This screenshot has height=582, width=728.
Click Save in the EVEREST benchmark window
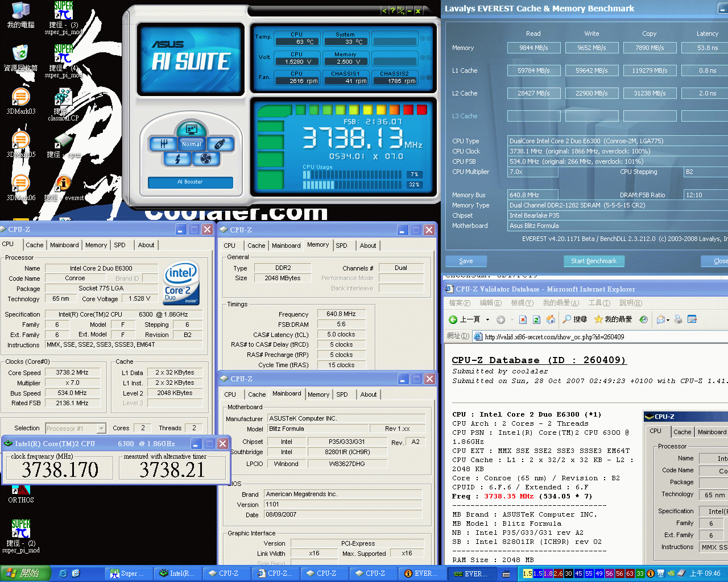[466, 261]
